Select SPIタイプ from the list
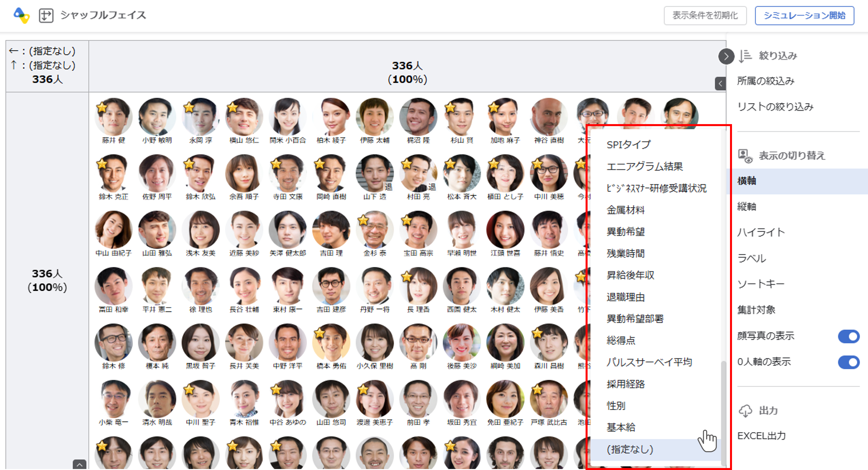Viewport: 868px width, 470px height. [628, 145]
